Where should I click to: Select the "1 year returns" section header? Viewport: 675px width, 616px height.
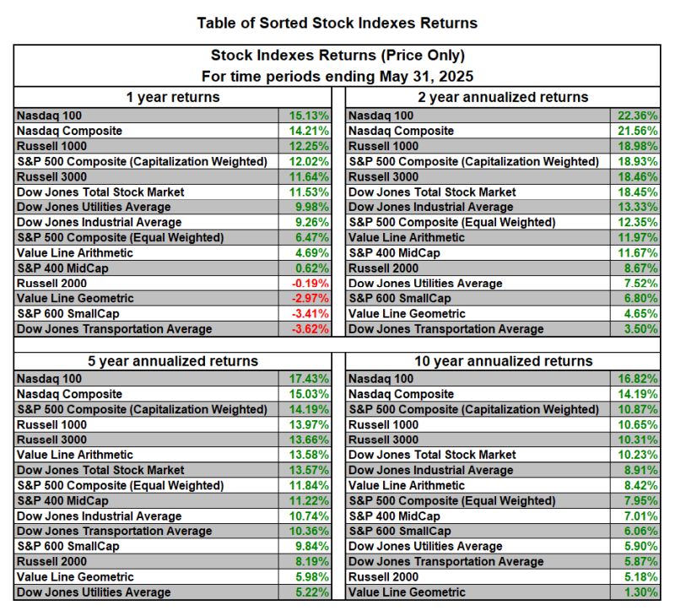pos(172,97)
